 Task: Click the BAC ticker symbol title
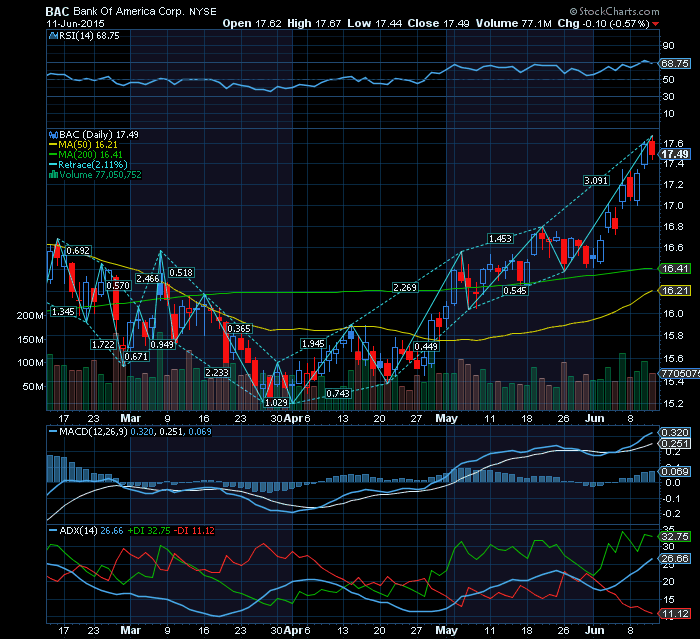[x=57, y=12]
